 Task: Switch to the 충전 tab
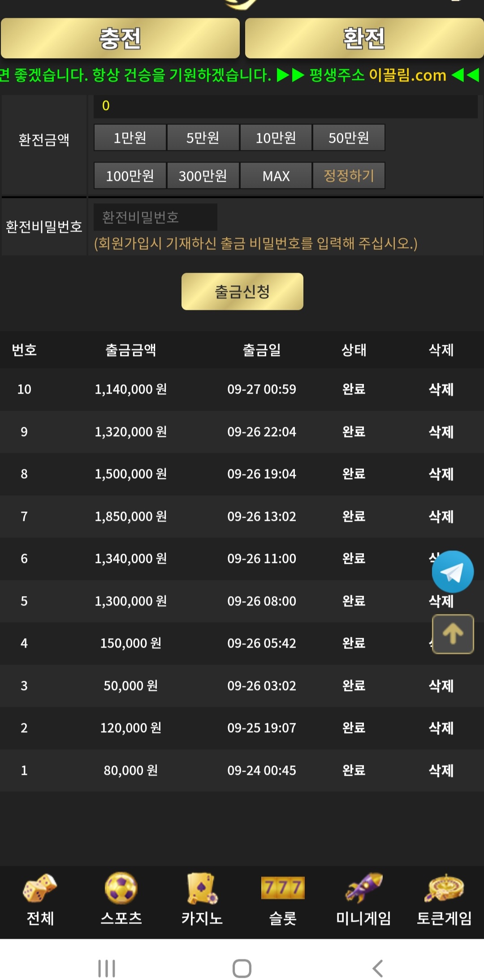pyautogui.click(x=120, y=39)
